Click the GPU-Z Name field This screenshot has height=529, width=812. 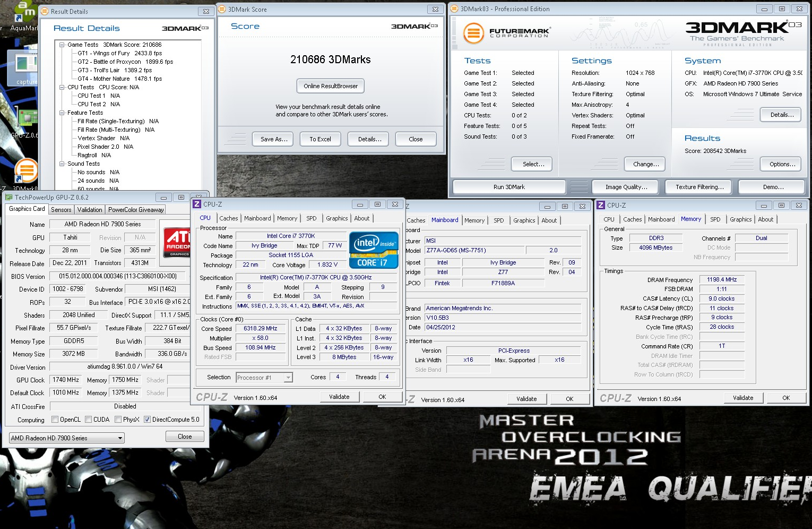102,224
